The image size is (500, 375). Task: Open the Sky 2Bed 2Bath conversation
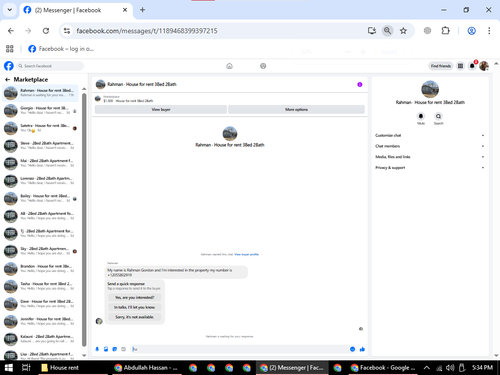[x=40, y=251]
